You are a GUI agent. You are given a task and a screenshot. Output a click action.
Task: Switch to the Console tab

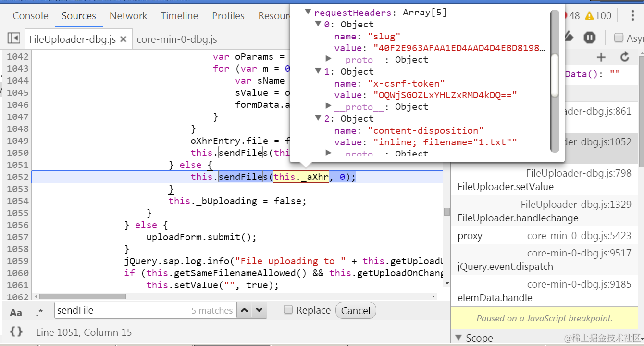point(30,15)
